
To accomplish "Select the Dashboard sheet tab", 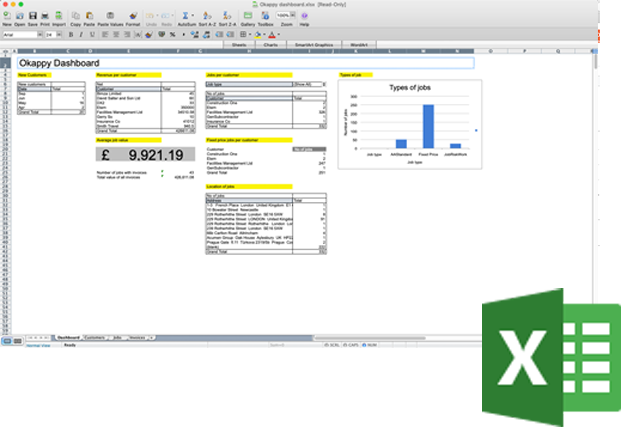I will (x=68, y=337).
